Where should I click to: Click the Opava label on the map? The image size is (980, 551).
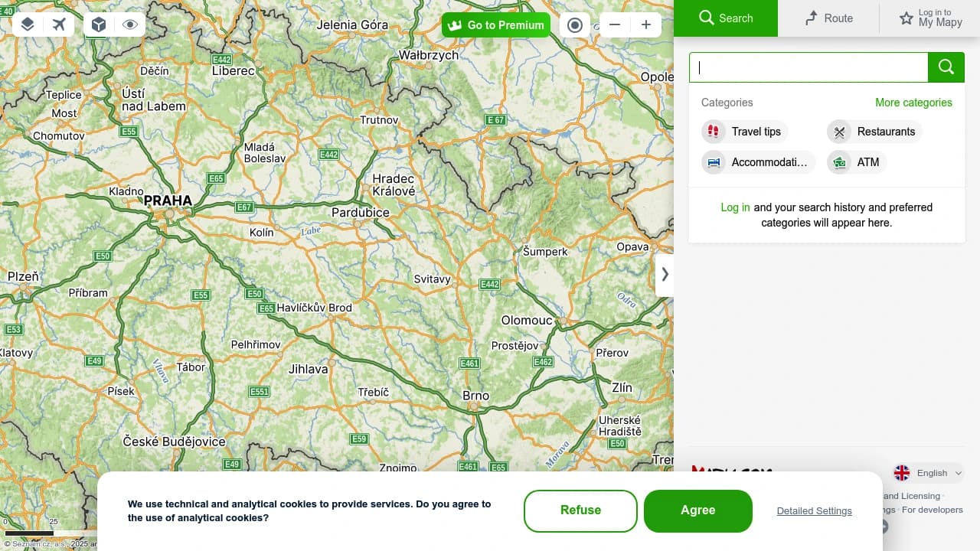632,246
